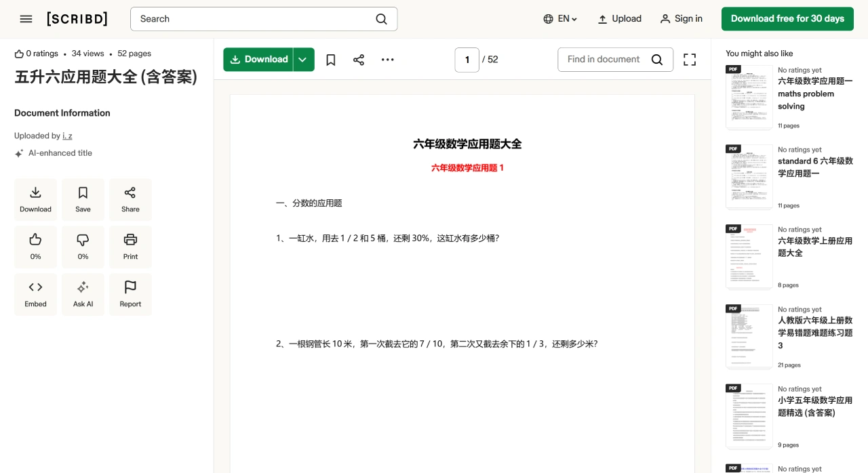Open the sidebar Download tile

(35, 200)
